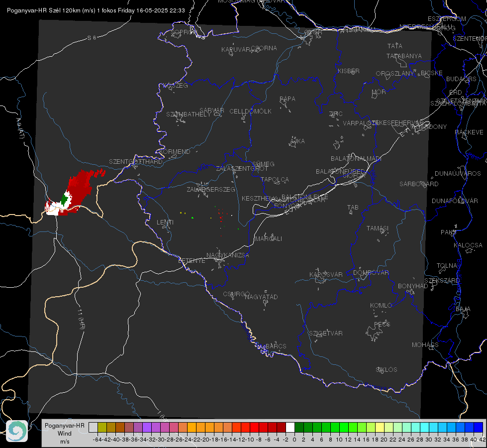Click the KAPOSVÁR city label
This screenshot has height=448, width=487.
pyautogui.click(x=326, y=274)
